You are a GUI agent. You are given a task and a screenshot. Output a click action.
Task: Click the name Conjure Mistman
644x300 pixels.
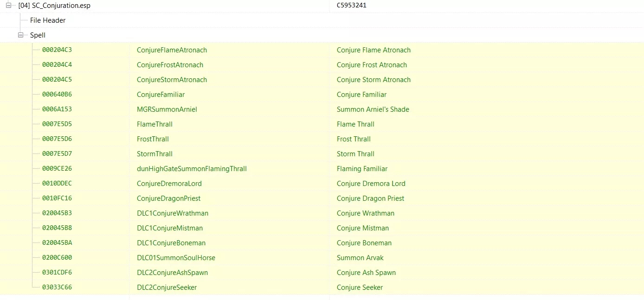(x=363, y=228)
